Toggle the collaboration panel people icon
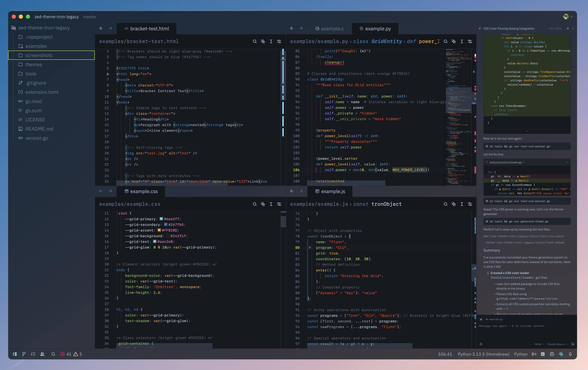This screenshot has width=588, height=370. [42, 354]
